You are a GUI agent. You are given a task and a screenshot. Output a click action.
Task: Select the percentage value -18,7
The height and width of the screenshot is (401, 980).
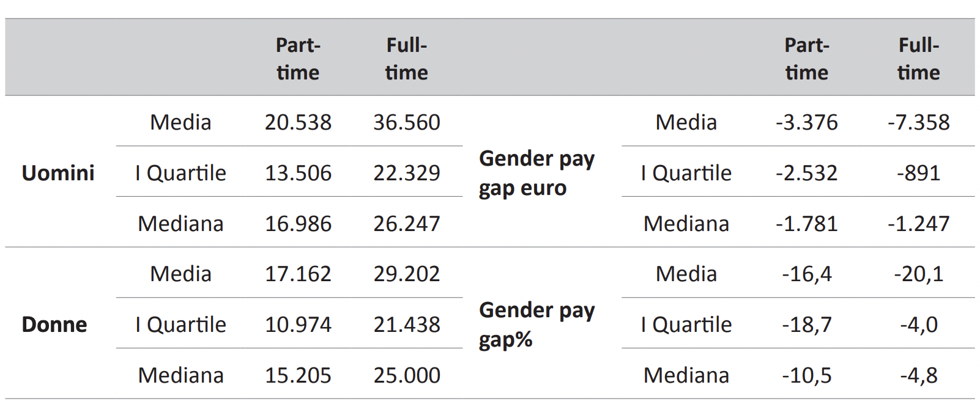806,325
